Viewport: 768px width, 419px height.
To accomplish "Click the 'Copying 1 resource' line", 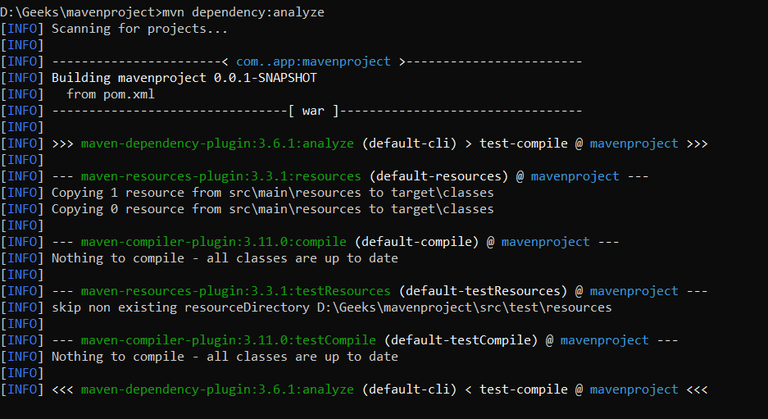I will click(x=272, y=193).
